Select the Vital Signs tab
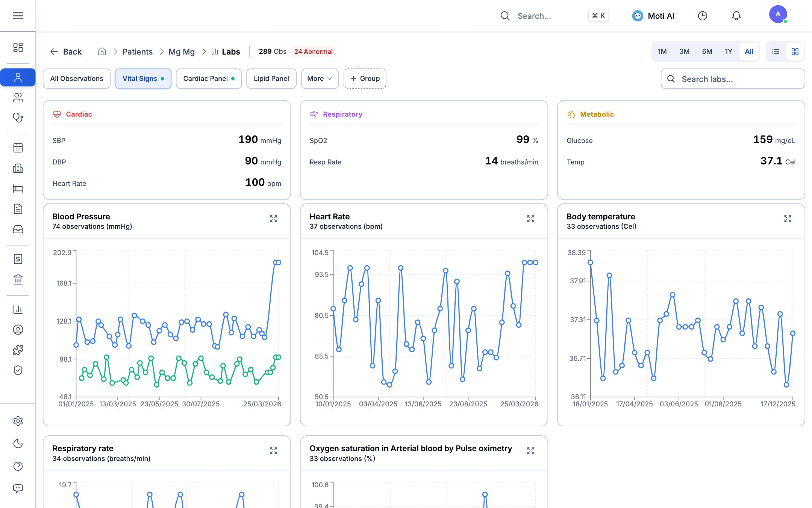 pyautogui.click(x=143, y=79)
